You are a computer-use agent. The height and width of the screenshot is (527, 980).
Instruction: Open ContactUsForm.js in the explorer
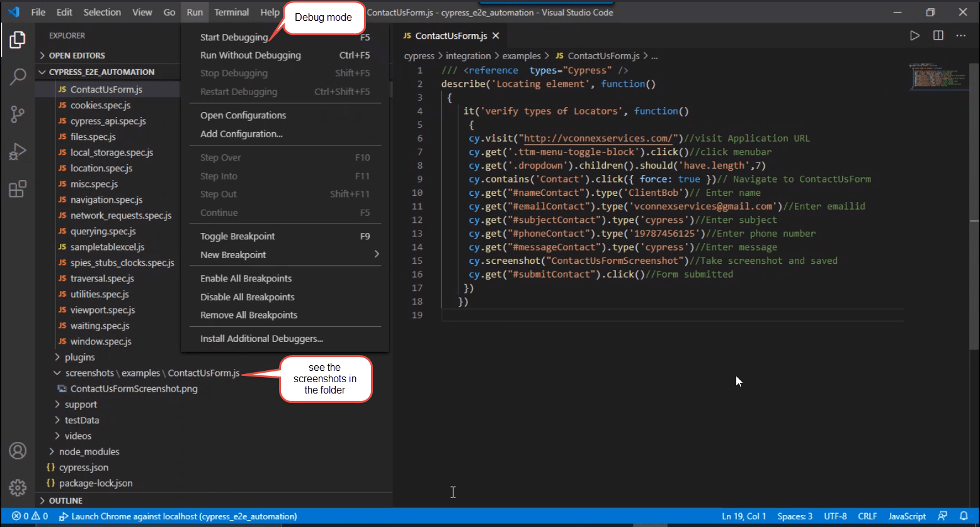tap(108, 89)
